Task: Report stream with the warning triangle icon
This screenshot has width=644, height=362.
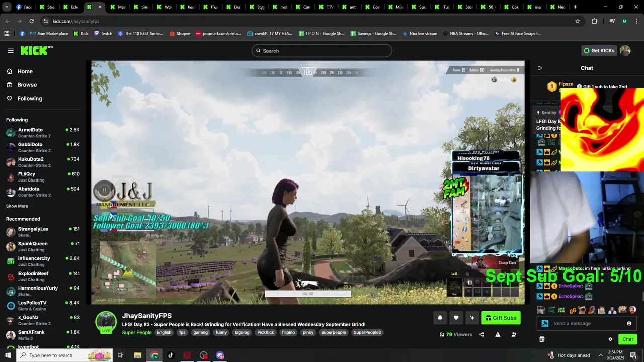Action: [498, 334]
